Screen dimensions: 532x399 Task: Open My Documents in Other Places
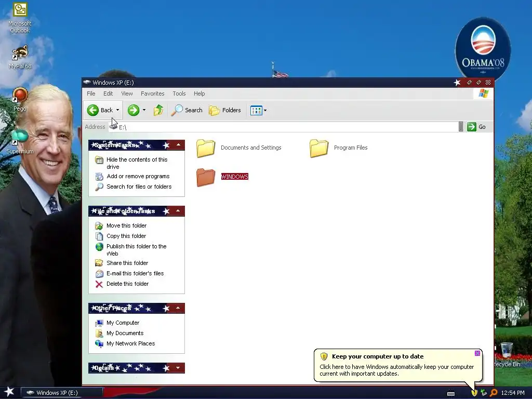125,333
